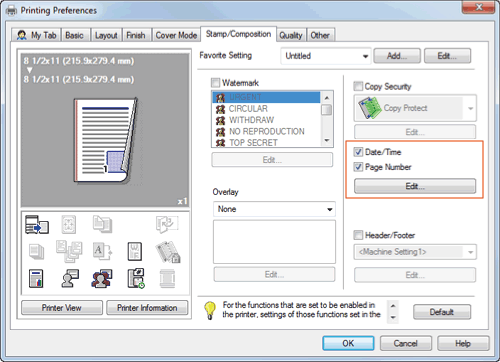Switch to the Cover Mode tab
This screenshot has height=362, width=500.
pos(176,35)
